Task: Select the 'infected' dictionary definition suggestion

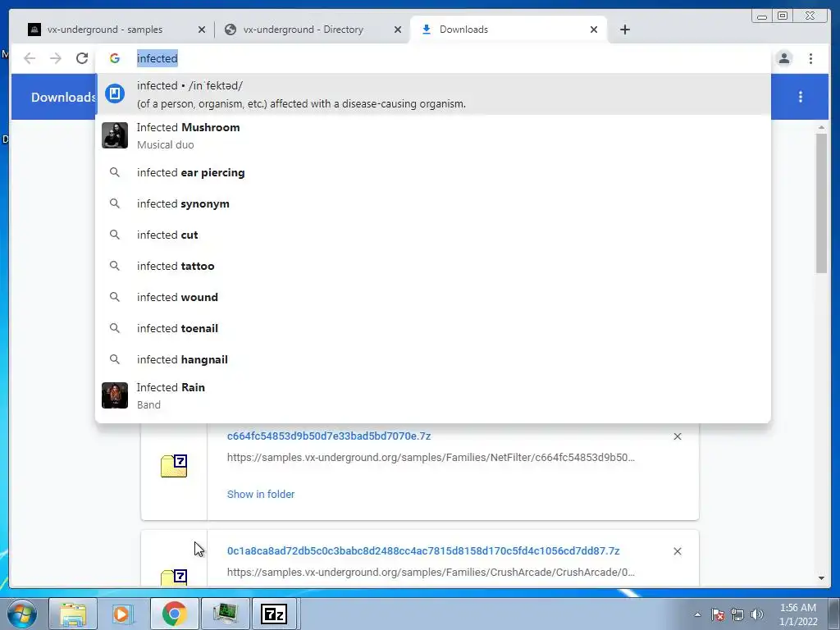Action: point(433,94)
